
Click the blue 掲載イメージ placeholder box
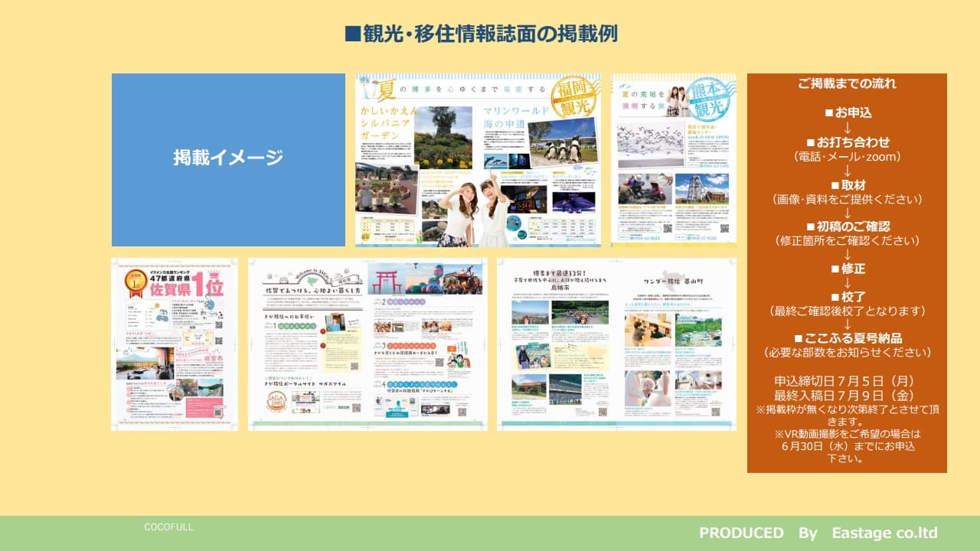click(229, 159)
